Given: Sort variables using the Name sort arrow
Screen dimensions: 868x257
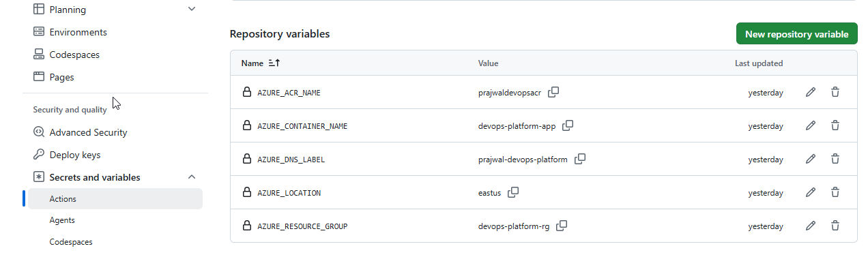Looking at the screenshot, I should pyautogui.click(x=274, y=63).
